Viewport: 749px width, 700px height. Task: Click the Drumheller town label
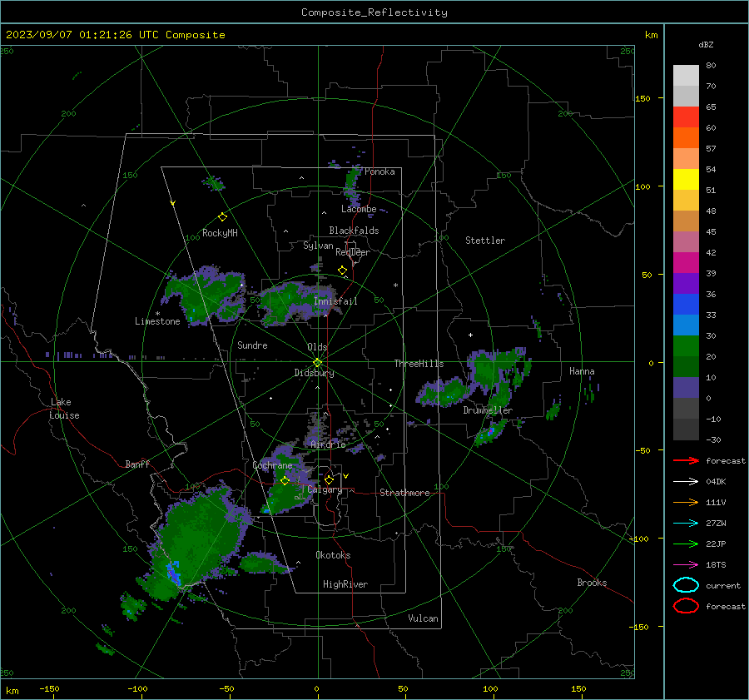[x=488, y=410]
